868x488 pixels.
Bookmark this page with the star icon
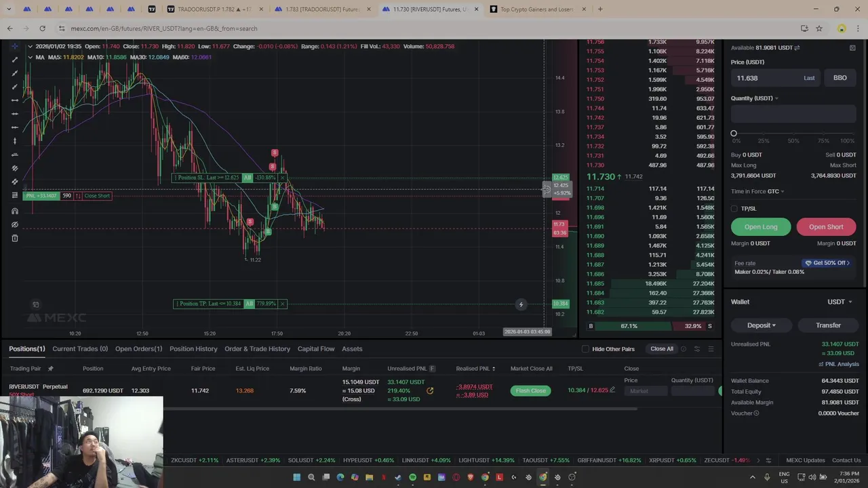click(x=819, y=28)
